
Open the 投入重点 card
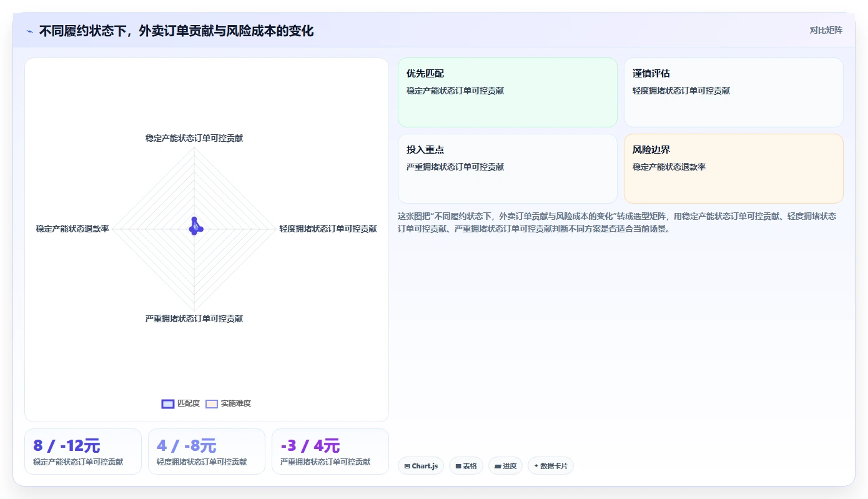tap(508, 169)
